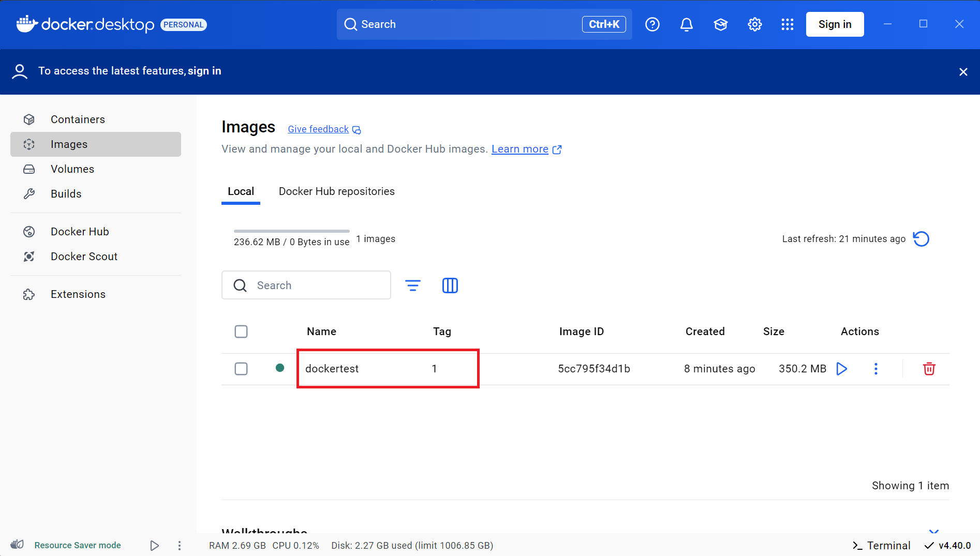Image resolution: width=980 pixels, height=556 pixels.
Task: Open the Learning center graduation cap icon
Action: (x=721, y=24)
